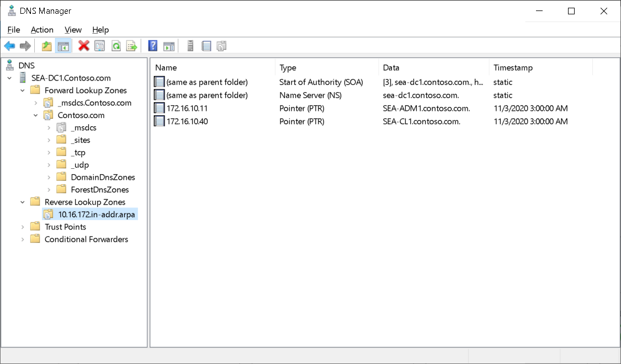
Task: Click the 172.16.10.40 record icon
Action: 159,121
